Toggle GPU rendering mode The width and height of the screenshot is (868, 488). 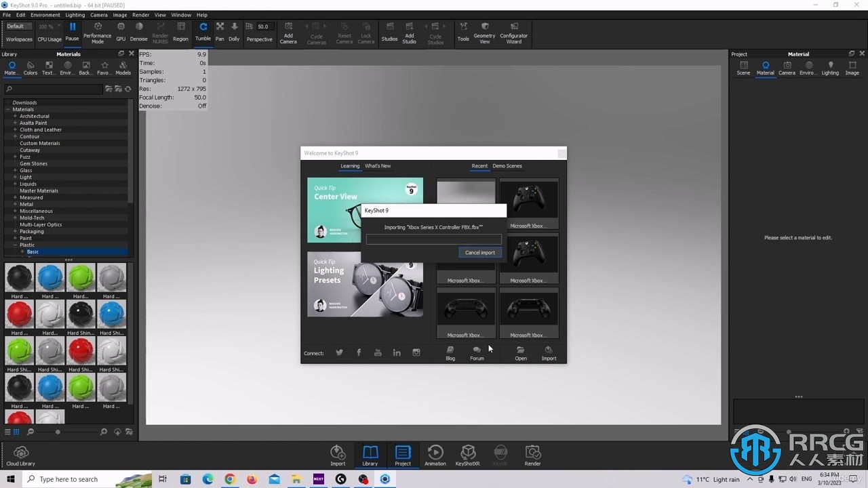pyautogui.click(x=121, y=32)
